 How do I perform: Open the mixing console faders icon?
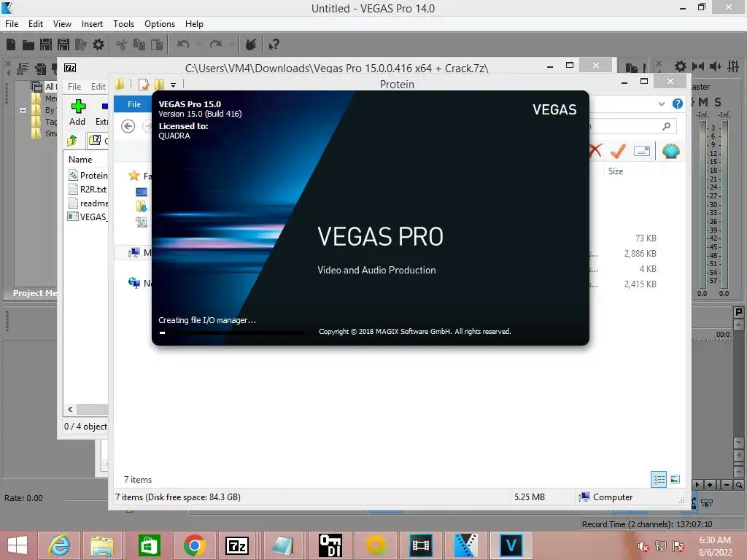(733, 66)
